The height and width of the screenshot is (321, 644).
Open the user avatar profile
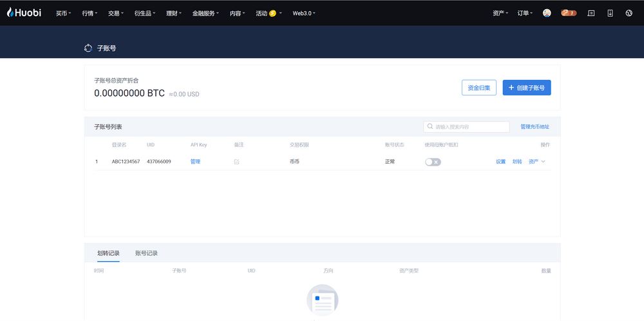click(x=547, y=13)
